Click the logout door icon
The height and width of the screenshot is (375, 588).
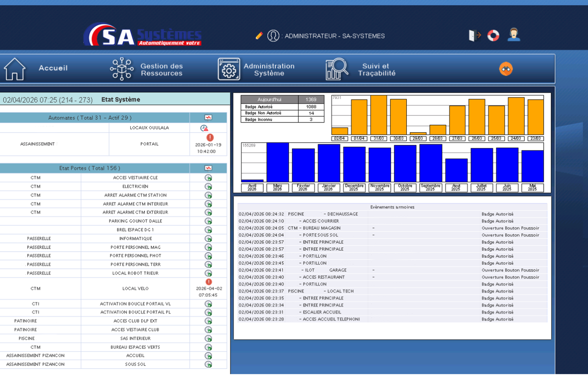point(474,36)
